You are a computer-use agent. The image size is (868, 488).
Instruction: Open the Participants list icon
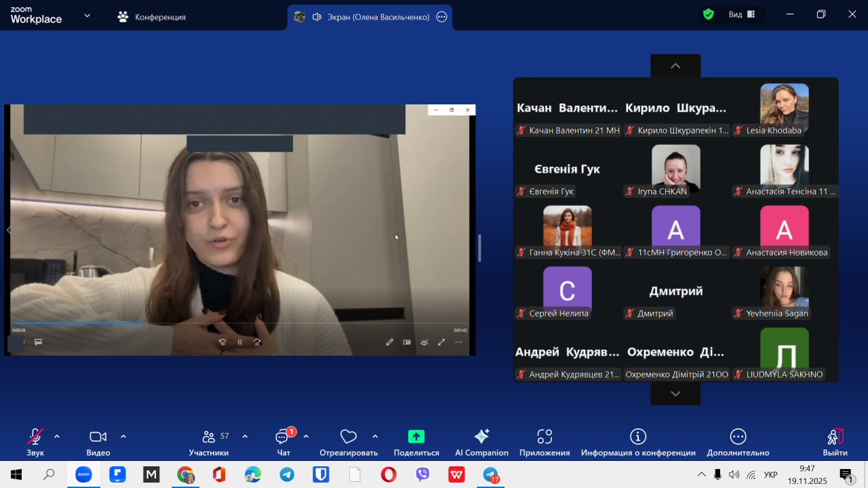[210, 436]
